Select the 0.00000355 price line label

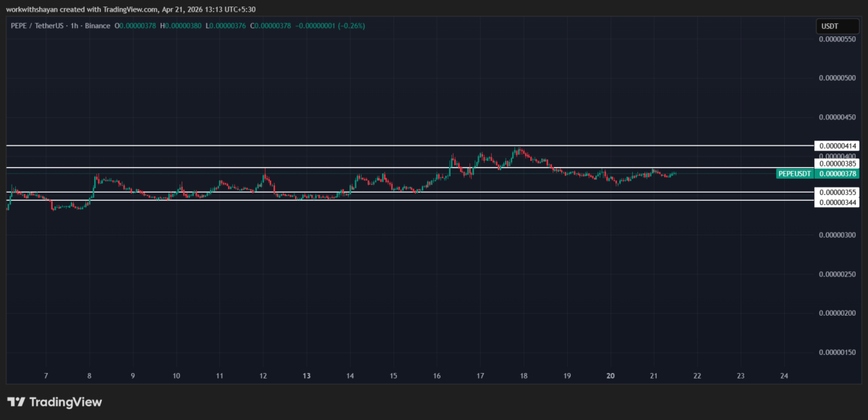(x=838, y=193)
